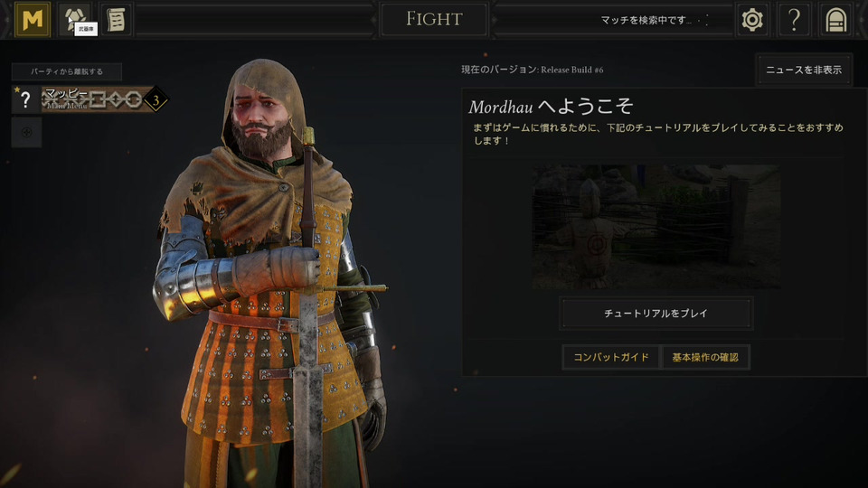Open the armory (武器庫) icon
This screenshot has height=488, width=868.
coord(75,19)
